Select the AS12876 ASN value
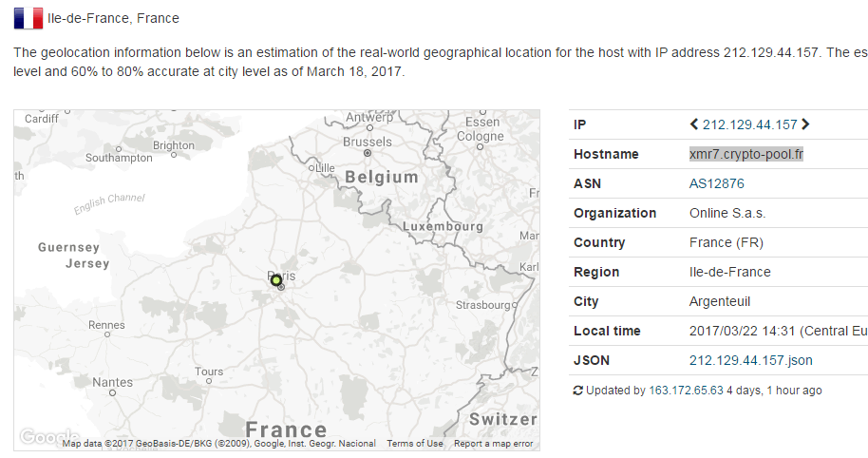This screenshot has width=868, height=458. pyautogui.click(x=716, y=183)
